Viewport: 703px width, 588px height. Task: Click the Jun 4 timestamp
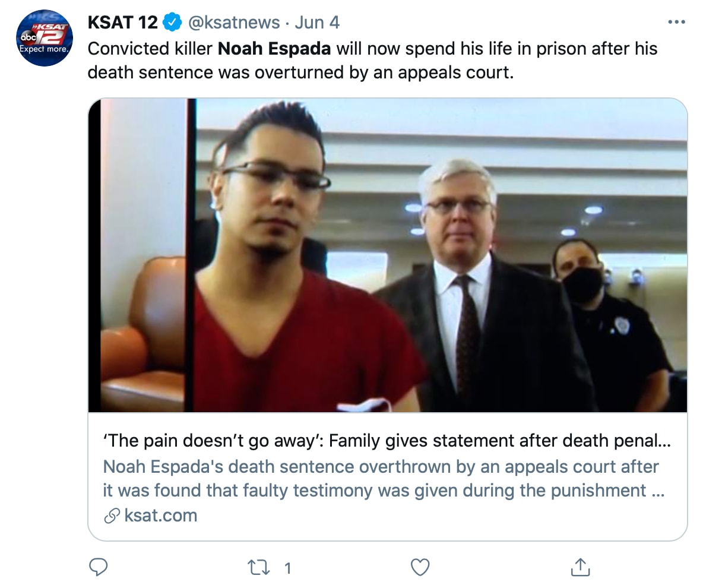(317, 23)
